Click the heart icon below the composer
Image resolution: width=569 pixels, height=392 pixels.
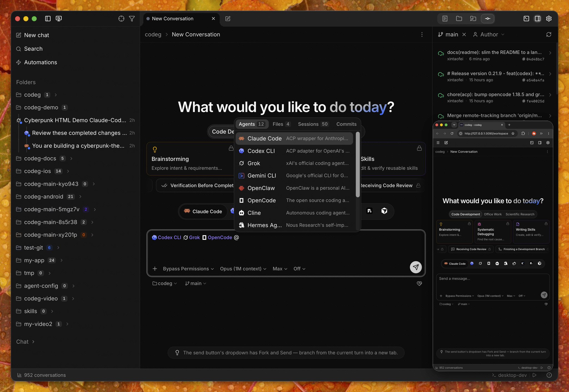(x=420, y=283)
